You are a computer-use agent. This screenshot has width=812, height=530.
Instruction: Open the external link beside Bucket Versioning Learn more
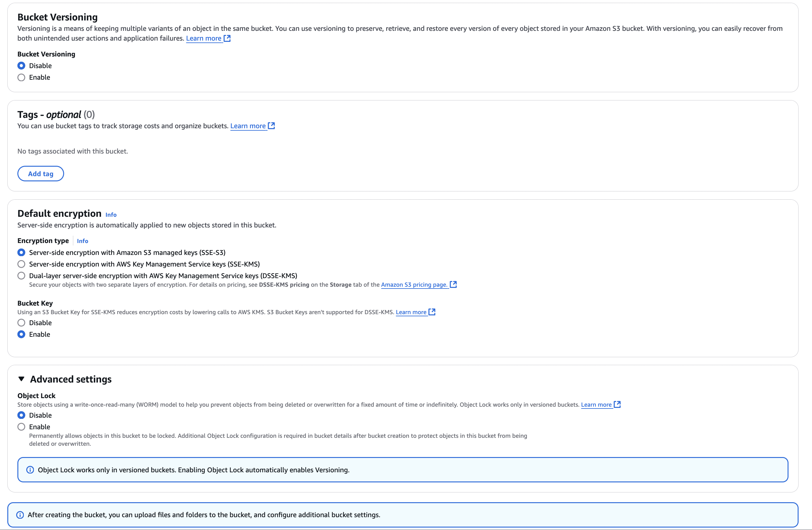[227, 38]
